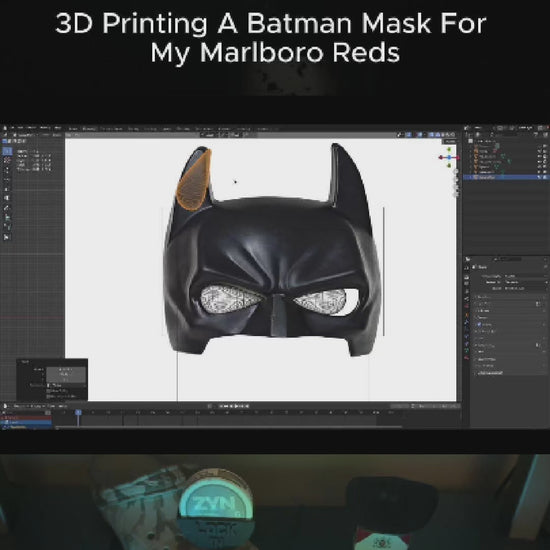550x550 pixels.
Task: Click the blue Z axis center of gizmo
Action: tap(449, 157)
